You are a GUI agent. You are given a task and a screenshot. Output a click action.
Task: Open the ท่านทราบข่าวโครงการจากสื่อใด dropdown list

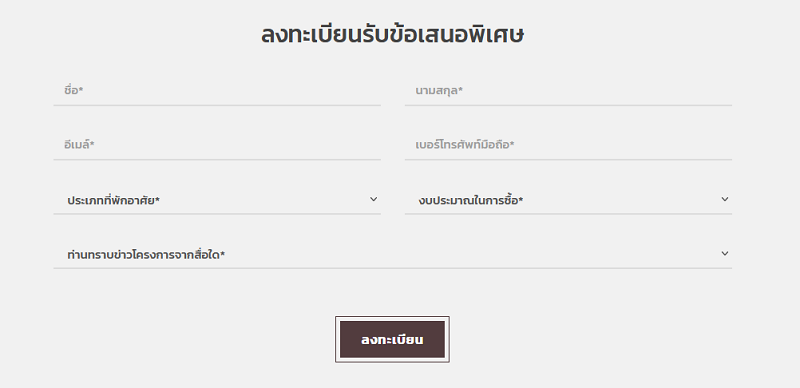tap(393, 254)
